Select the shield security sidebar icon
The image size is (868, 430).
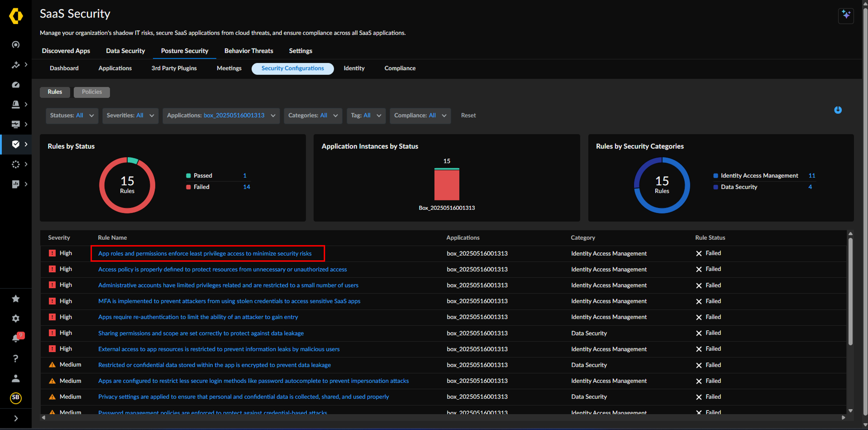click(x=16, y=144)
